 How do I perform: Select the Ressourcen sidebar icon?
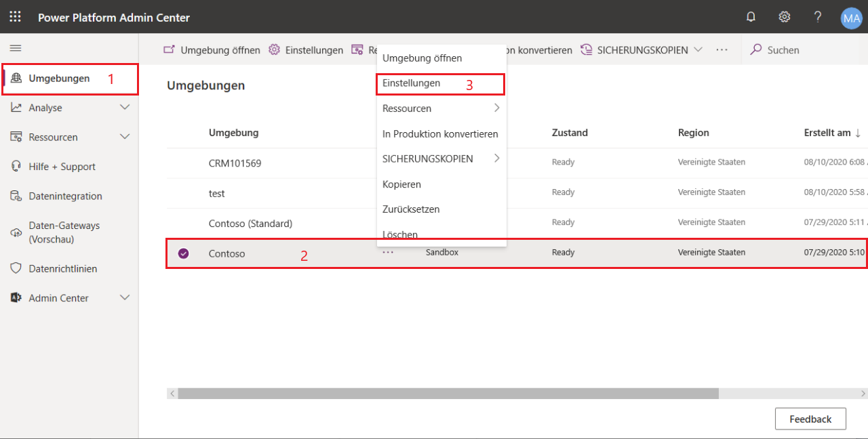click(16, 137)
